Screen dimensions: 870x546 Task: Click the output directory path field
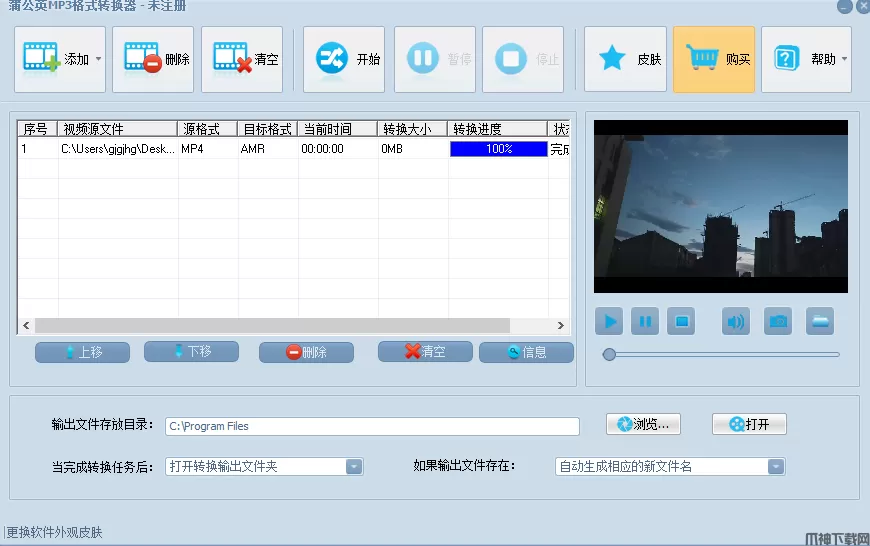(371, 426)
